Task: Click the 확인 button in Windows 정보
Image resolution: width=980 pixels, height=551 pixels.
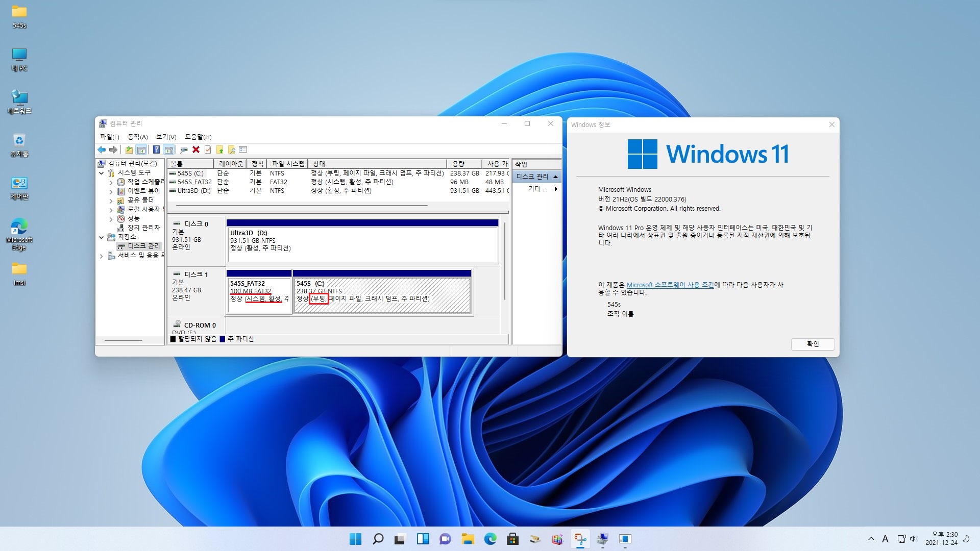Action: (813, 344)
